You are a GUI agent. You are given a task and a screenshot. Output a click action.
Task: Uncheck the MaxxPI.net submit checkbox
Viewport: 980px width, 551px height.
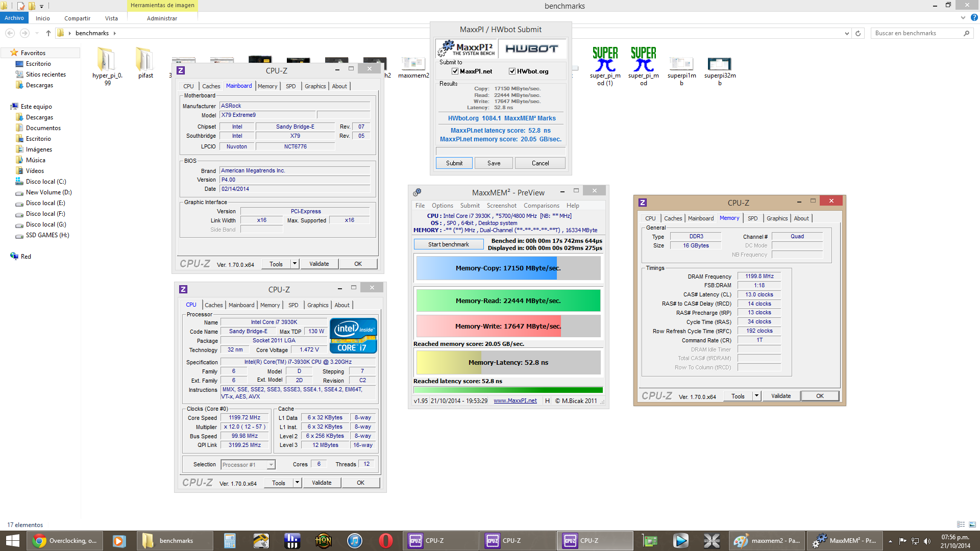click(x=455, y=71)
